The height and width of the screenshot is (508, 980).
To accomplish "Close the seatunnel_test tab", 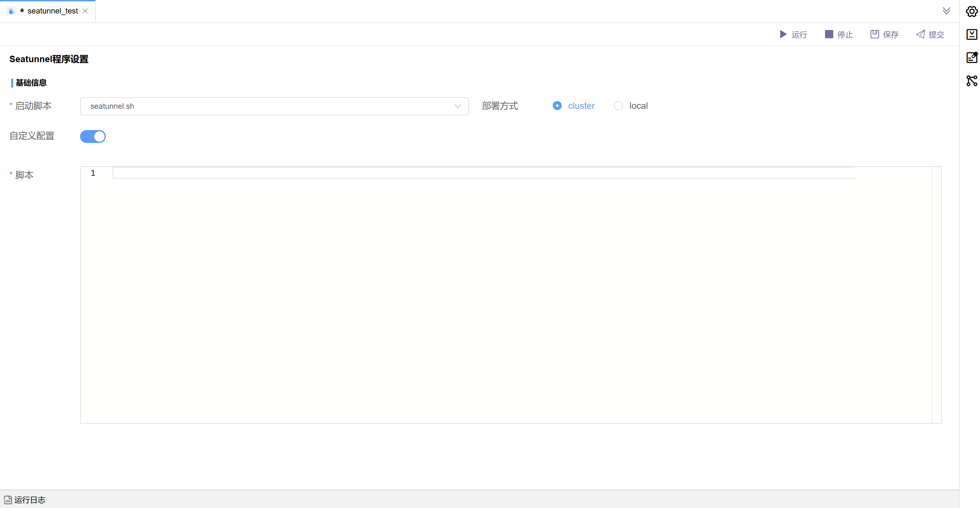I will [85, 11].
